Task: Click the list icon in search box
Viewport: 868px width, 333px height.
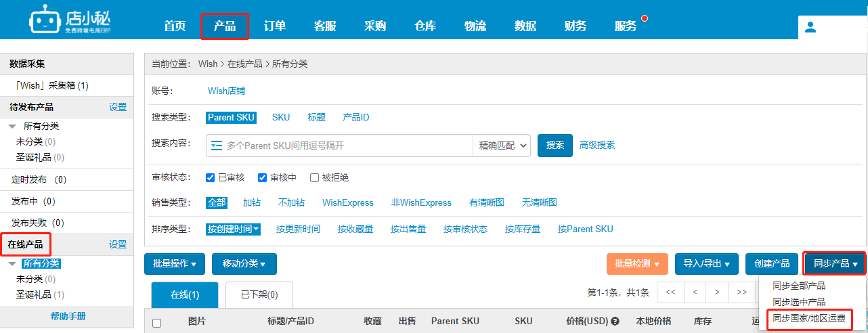Action: 216,146
